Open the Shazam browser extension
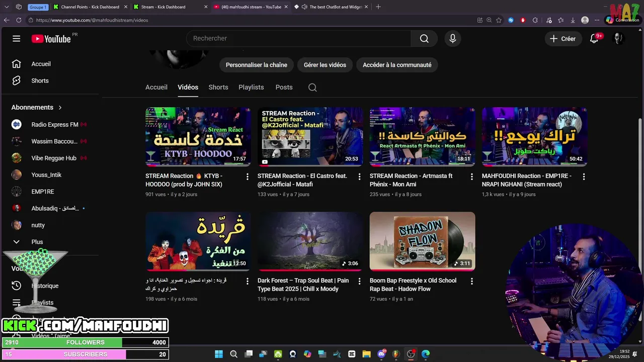Viewport: 644px width, 362px height. (x=511, y=20)
